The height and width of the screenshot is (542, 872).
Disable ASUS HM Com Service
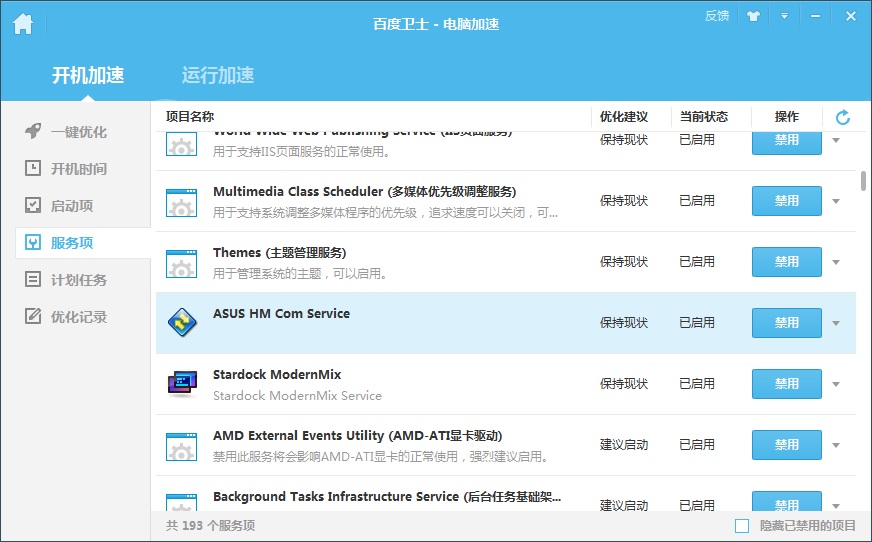click(786, 323)
